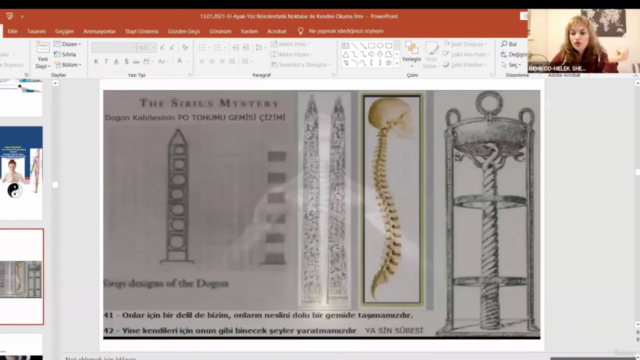640x360 pixels.
Task: Open the Seç selection dropdown
Action: (511, 65)
